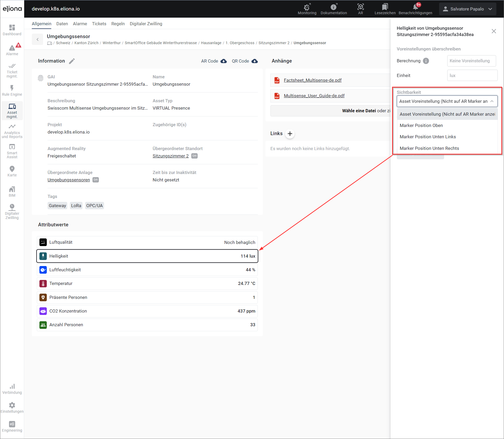
Task: Close the Helligkeit side panel
Action: (494, 31)
